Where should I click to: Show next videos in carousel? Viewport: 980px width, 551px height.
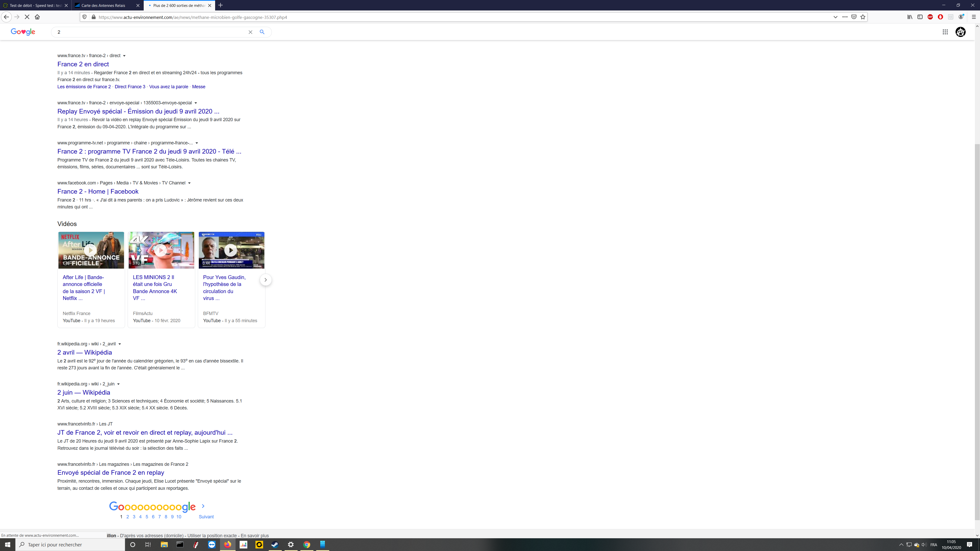click(265, 280)
